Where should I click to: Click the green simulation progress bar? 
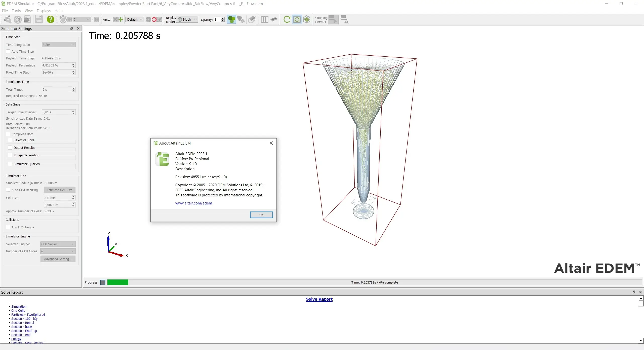pos(117,282)
